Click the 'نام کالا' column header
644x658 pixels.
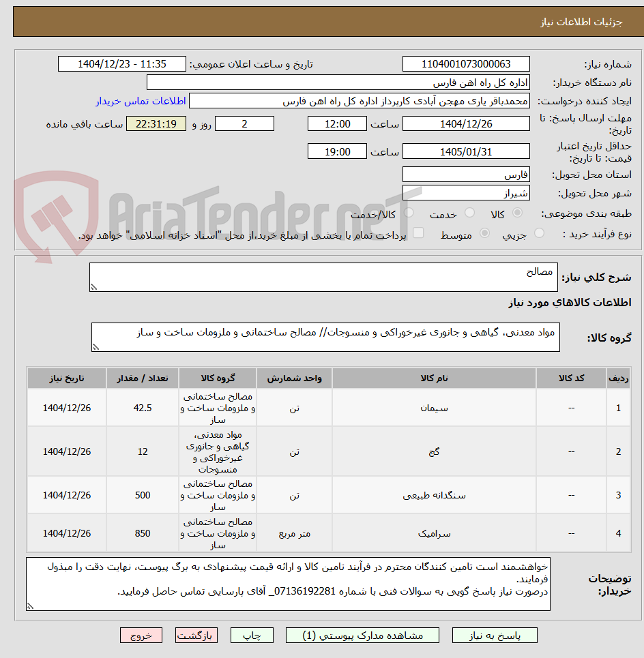click(x=434, y=378)
